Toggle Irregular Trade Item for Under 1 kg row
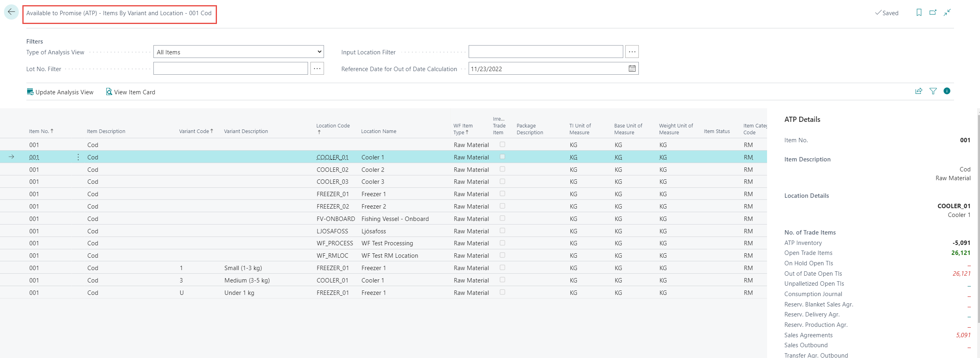Image resolution: width=980 pixels, height=358 pixels. pos(502,292)
